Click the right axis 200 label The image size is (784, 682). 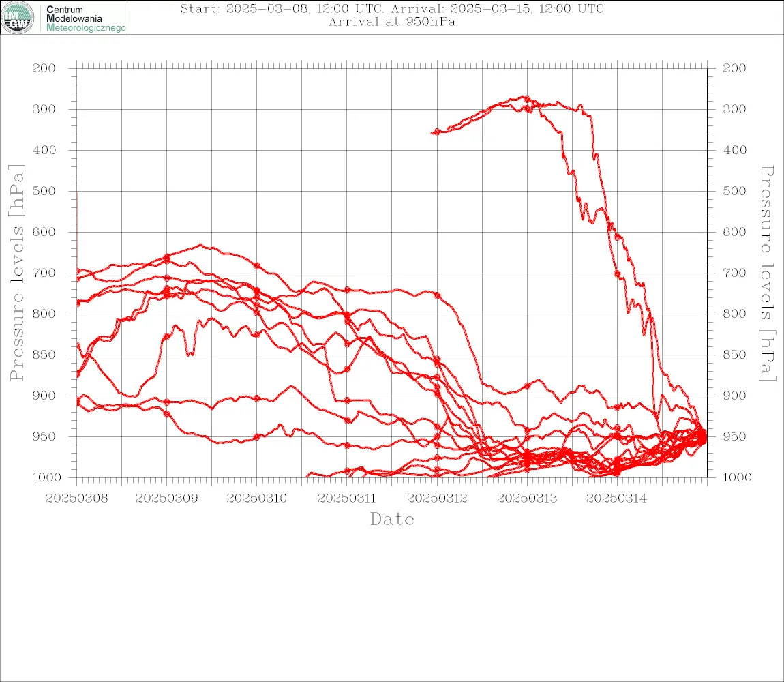(x=734, y=68)
